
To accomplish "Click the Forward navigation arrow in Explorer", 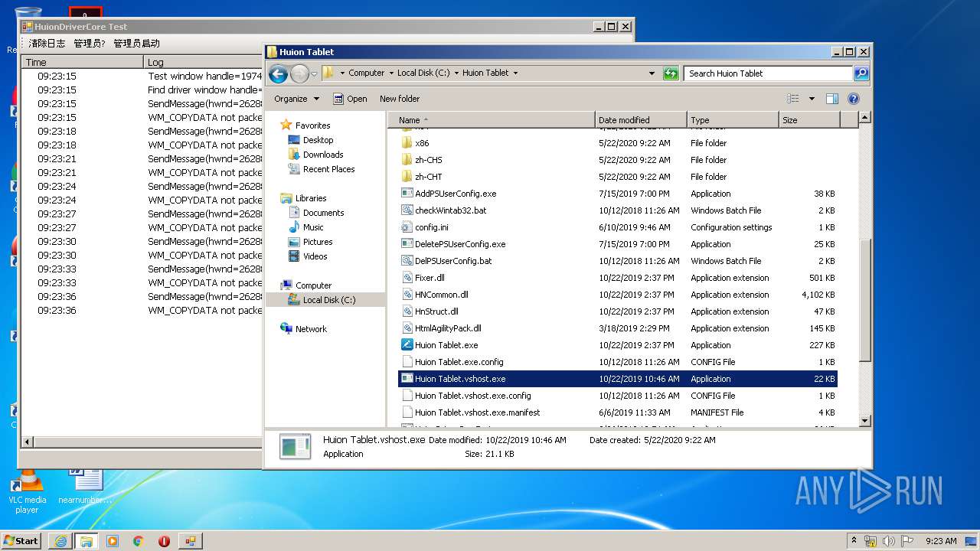I will click(x=299, y=73).
